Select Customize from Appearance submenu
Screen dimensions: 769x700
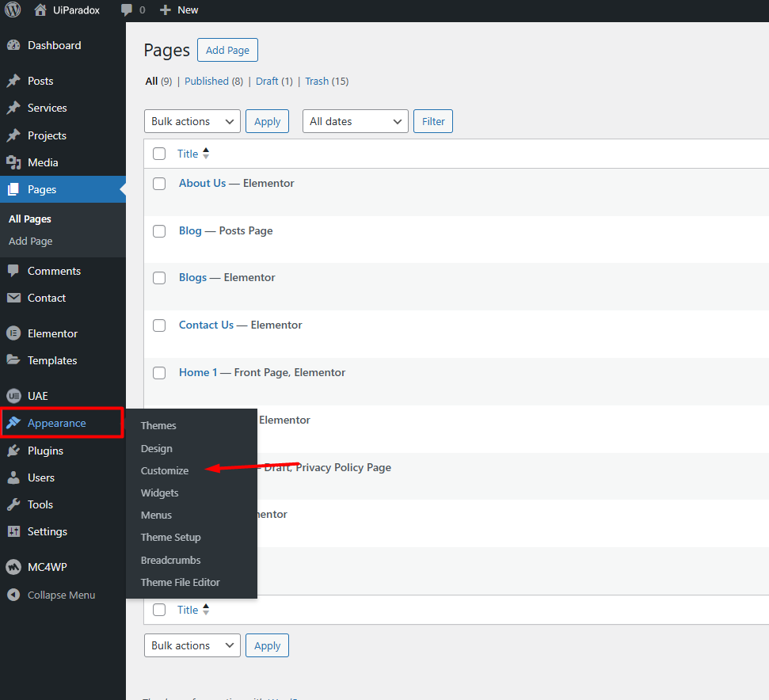(x=165, y=470)
